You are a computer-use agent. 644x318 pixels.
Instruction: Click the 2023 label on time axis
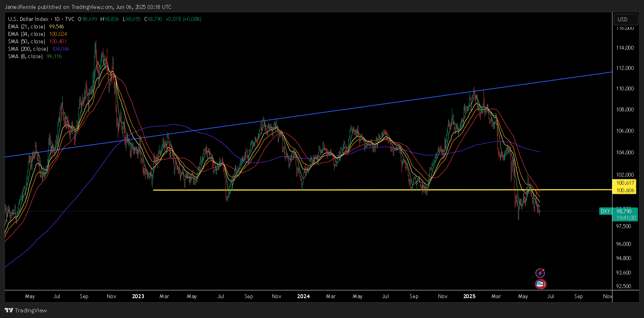coord(138,296)
